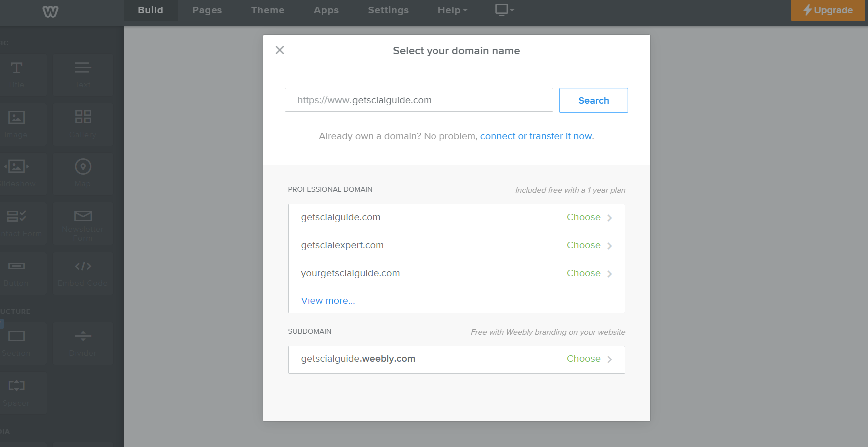
Task: Click the yourgetscialguide.com domain name text
Action: 350,273
